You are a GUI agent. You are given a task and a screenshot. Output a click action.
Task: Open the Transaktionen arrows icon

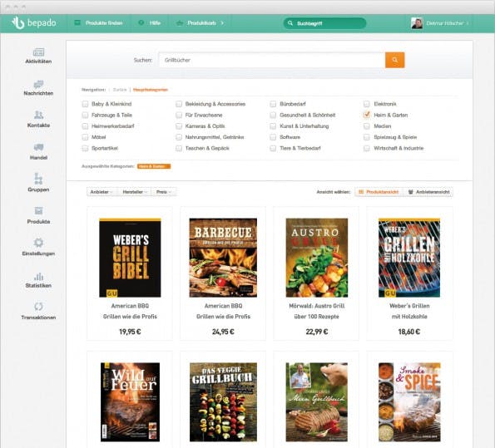coord(38,307)
